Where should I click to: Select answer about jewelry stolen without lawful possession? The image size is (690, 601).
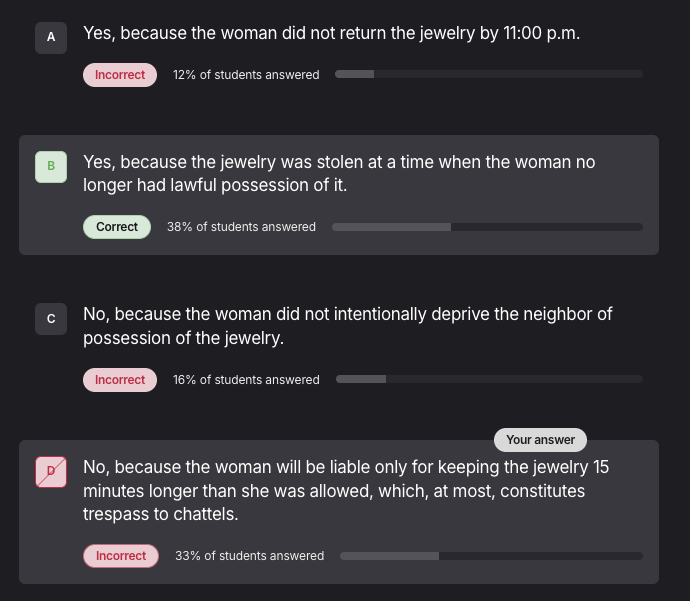(340, 173)
